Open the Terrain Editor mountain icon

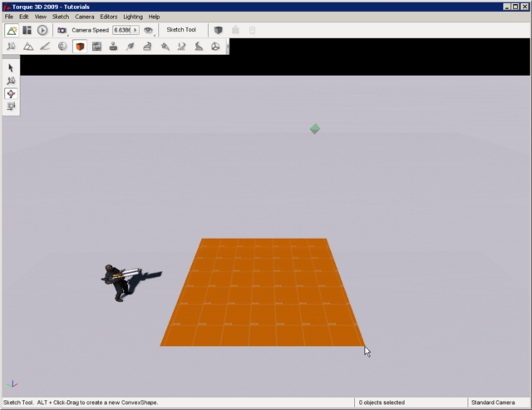(27, 47)
